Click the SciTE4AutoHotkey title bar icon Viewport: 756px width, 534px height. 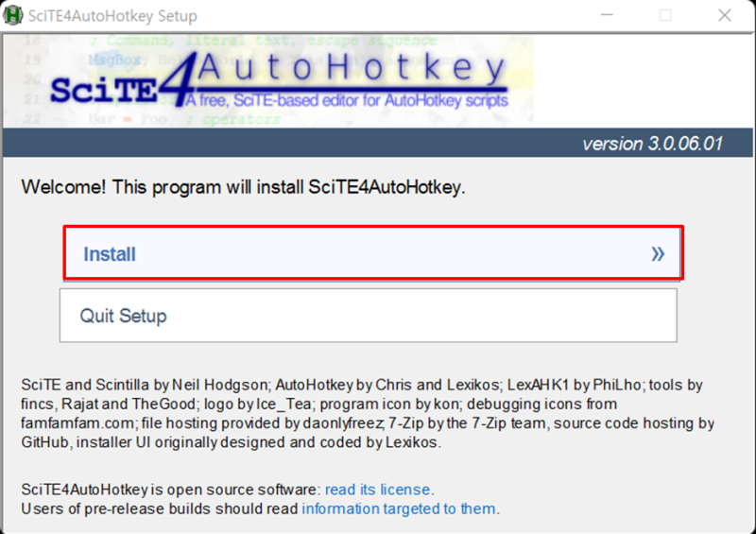(x=13, y=15)
